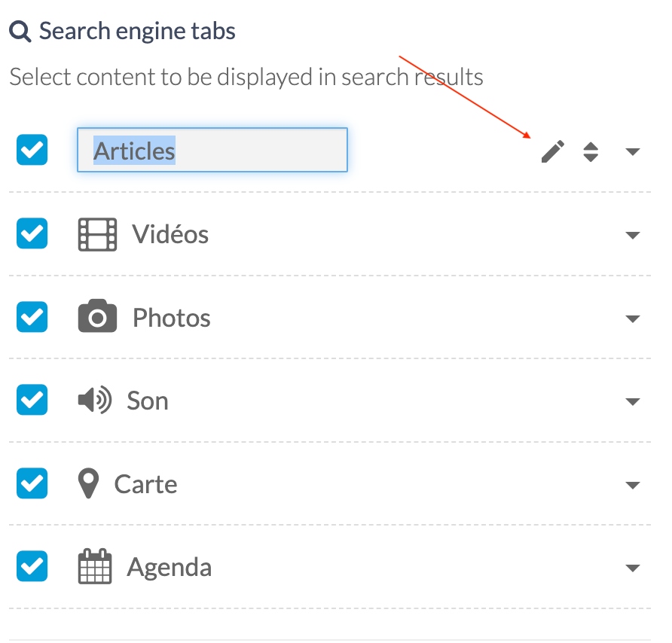672x643 pixels.
Task: Click the reorder arrows icon for Articles
Action: click(x=591, y=151)
